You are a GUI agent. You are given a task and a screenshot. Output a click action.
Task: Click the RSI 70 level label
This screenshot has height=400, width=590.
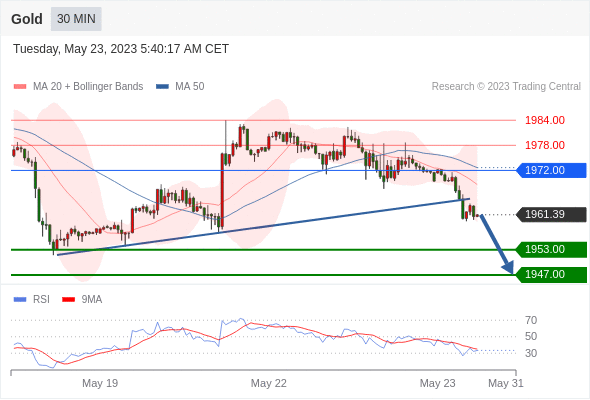click(x=531, y=320)
